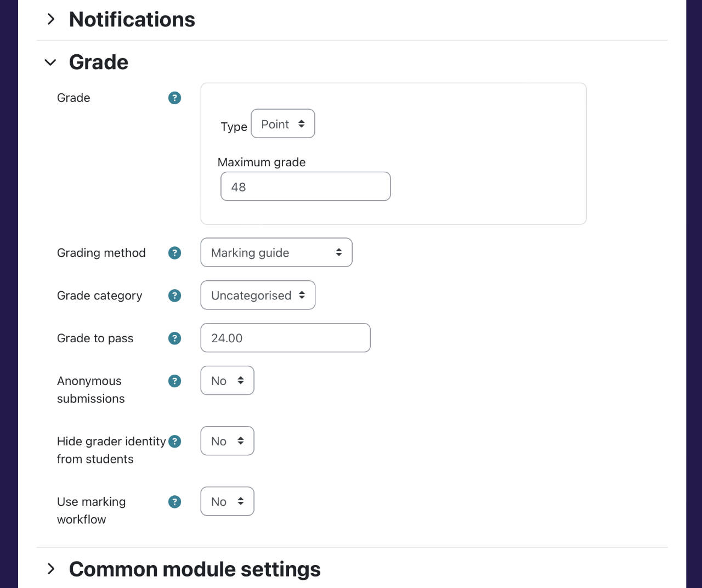Open help for Use marking workflow

click(x=174, y=501)
